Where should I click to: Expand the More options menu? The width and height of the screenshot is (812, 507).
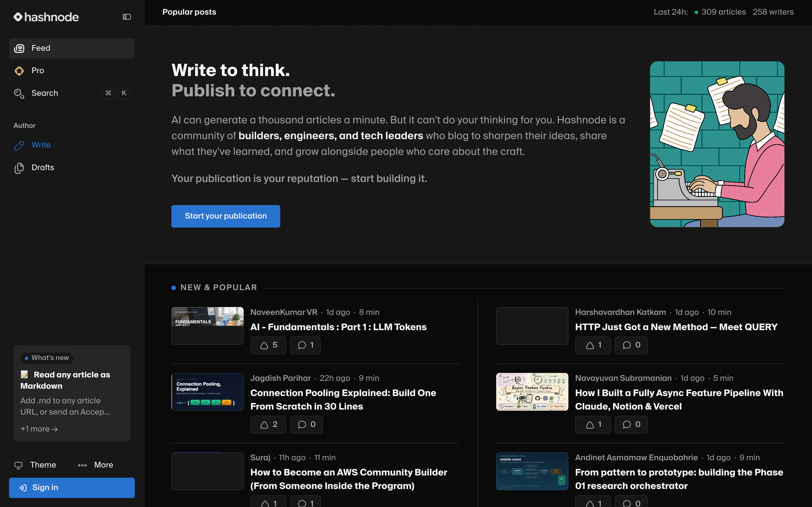(96, 465)
